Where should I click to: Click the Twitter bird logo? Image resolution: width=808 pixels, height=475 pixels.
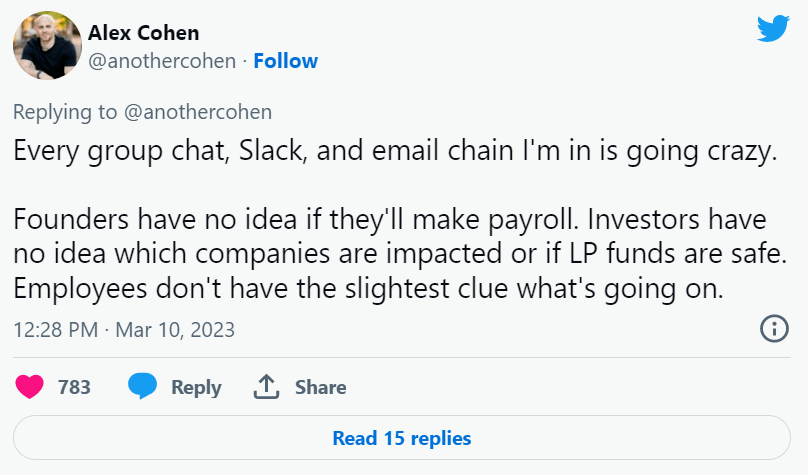(773, 27)
